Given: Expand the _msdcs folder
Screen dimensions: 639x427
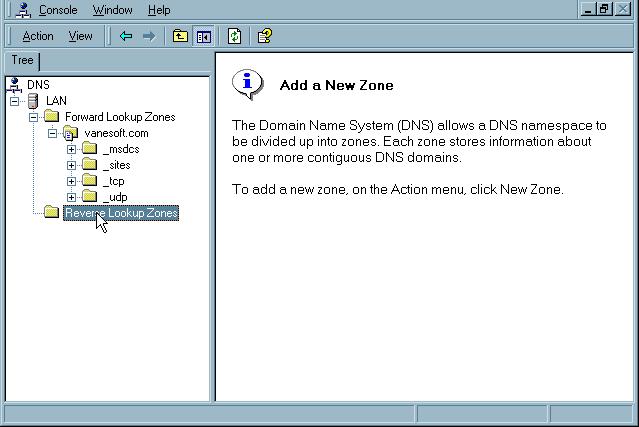Looking at the screenshot, I should [x=71, y=149].
